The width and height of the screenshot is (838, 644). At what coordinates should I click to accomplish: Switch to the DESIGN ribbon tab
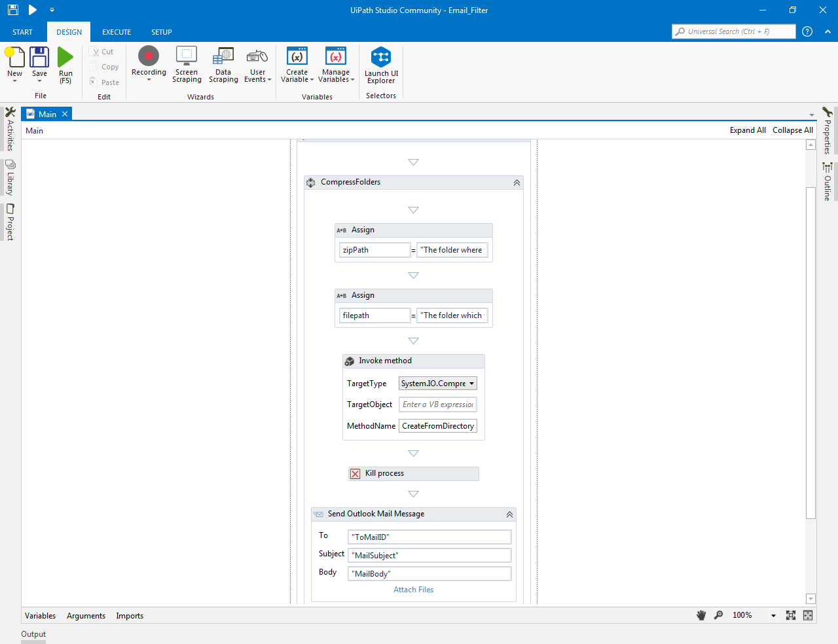click(x=69, y=32)
